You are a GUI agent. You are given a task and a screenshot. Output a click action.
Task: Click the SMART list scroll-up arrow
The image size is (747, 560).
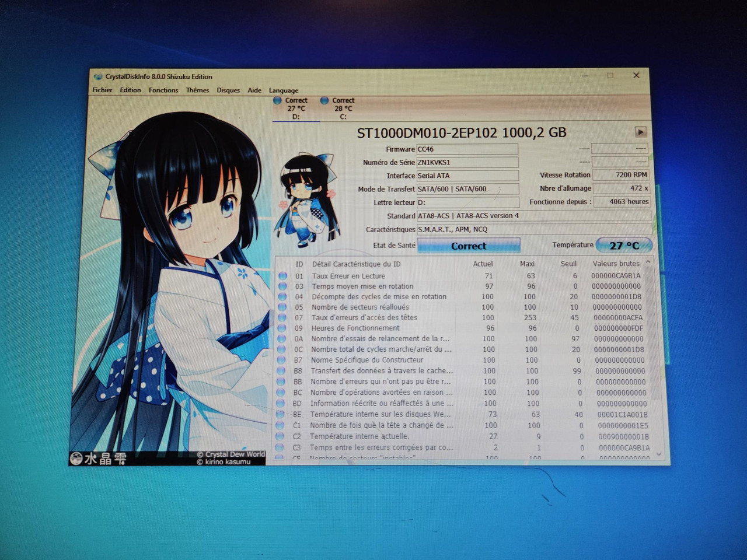648,263
